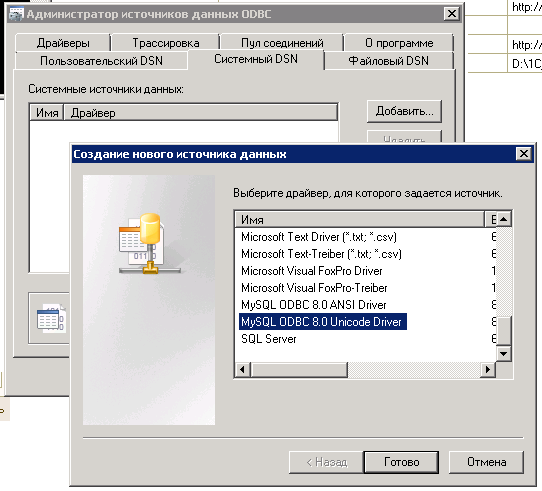The width and height of the screenshot is (542, 491).
Task: Select MySQL ODBC 8.0 ANSI Driver
Action: coord(314,305)
